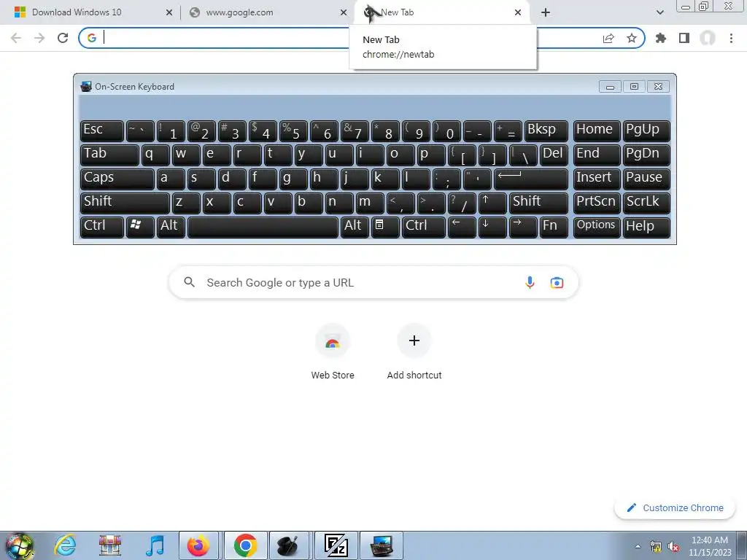Click the menu key on on-screen keyboard

click(385, 227)
